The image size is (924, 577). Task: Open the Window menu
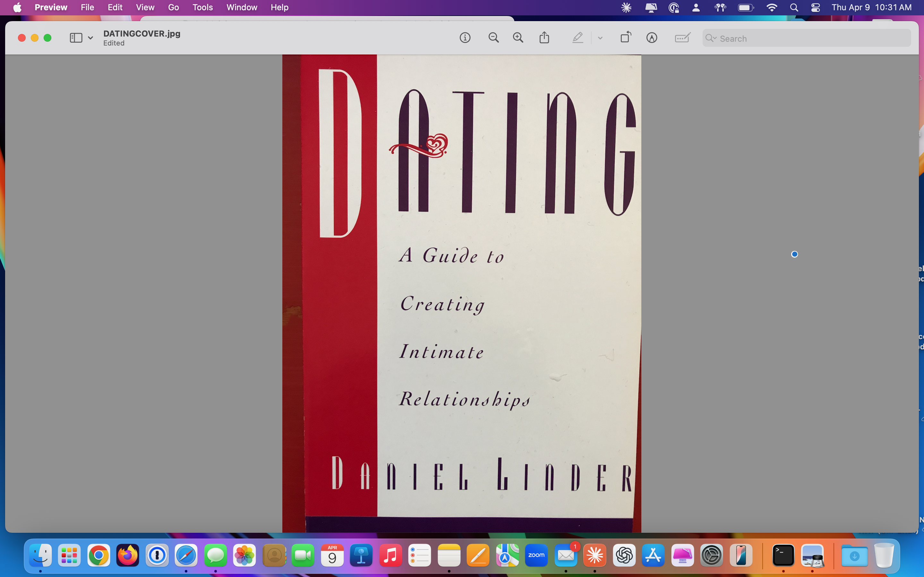tap(241, 7)
